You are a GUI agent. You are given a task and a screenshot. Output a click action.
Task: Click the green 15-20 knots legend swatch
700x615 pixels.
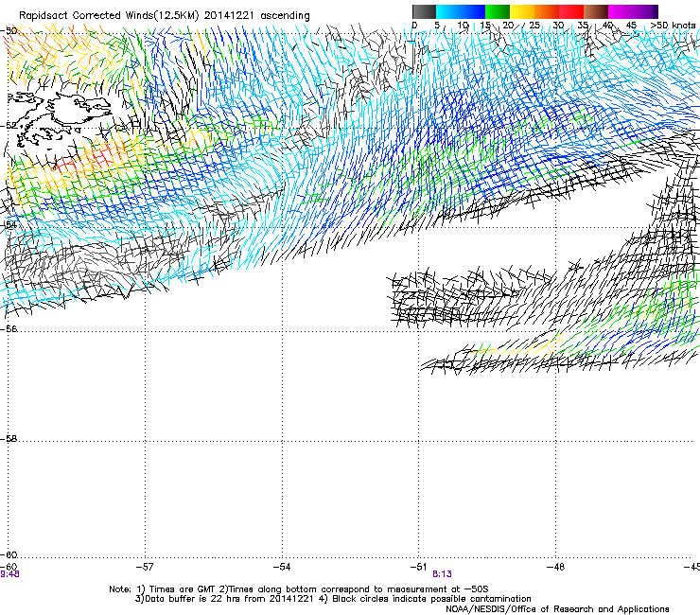tap(498, 11)
